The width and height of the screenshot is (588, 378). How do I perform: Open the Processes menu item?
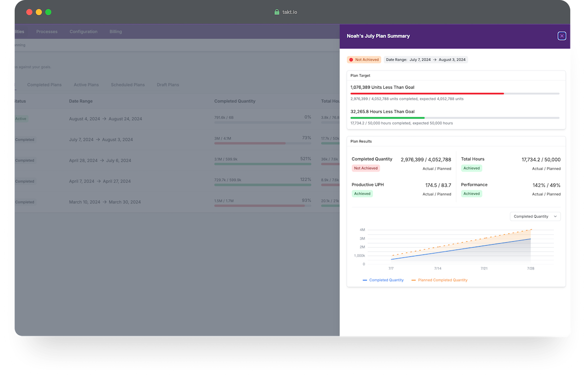tap(47, 32)
